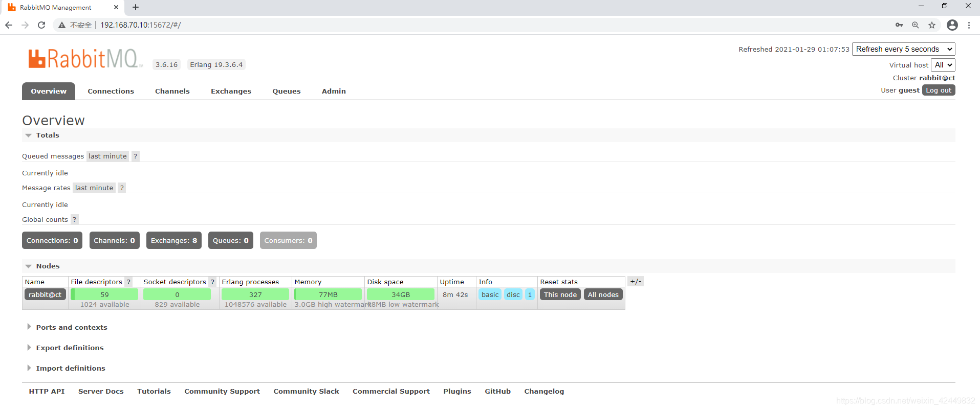The image size is (980, 410).
Task: Click the basic info tag
Action: (x=490, y=295)
